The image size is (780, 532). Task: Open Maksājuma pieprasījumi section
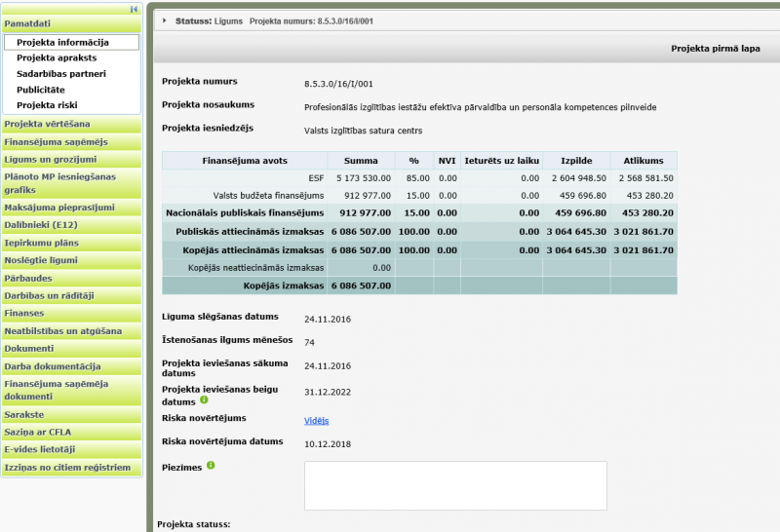59,208
